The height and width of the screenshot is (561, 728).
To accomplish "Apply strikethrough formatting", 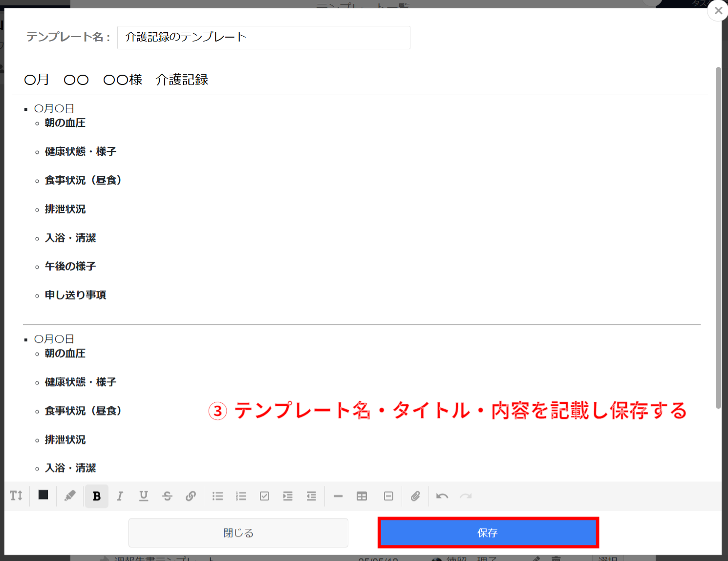I will [167, 496].
